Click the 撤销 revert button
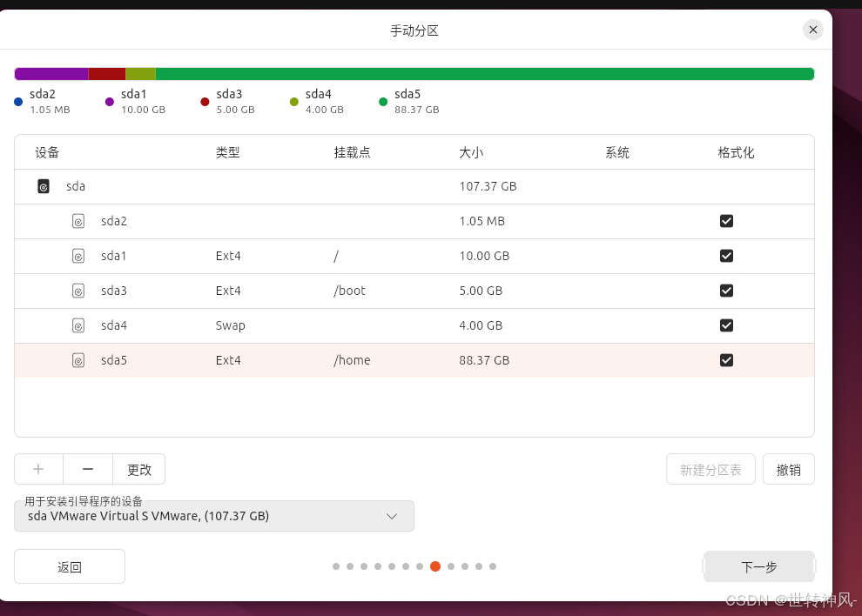The image size is (862, 616). [788, 469]
